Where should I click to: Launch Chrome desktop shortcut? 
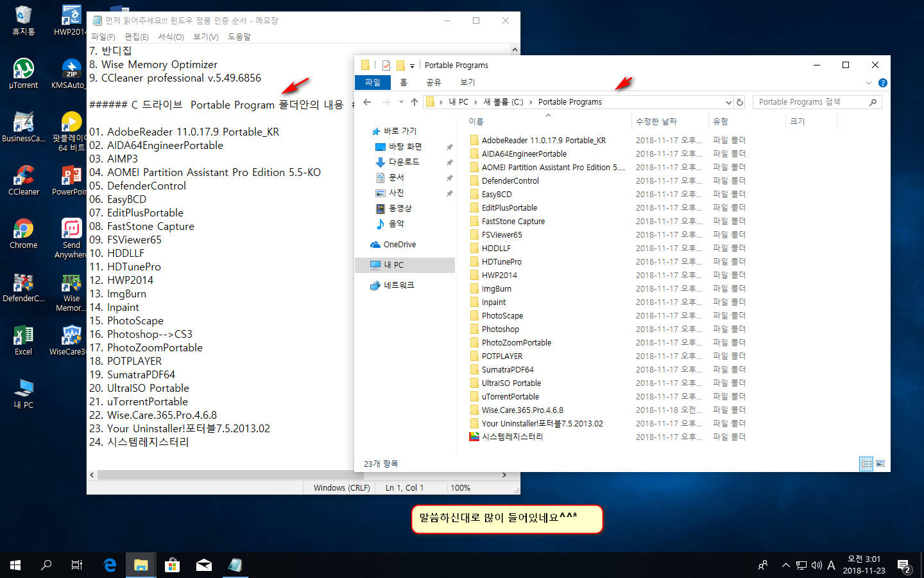23,232
